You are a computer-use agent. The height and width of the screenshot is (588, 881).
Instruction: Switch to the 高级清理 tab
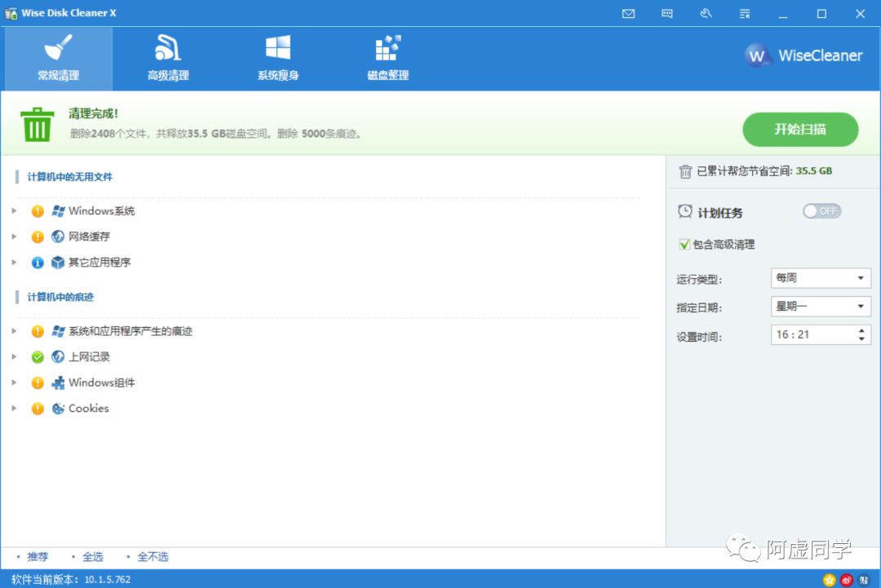[168, 59]
